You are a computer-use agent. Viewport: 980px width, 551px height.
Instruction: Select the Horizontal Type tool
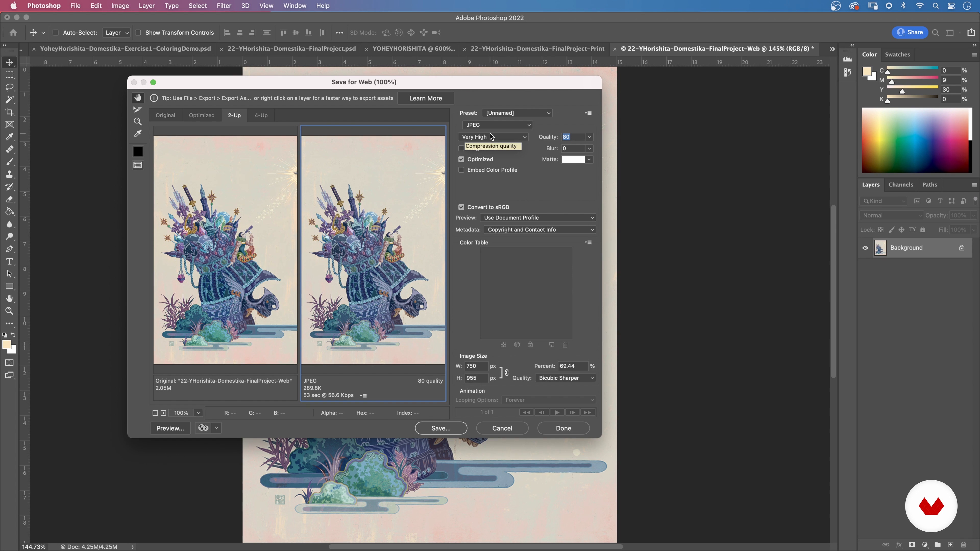coord(9,261)
